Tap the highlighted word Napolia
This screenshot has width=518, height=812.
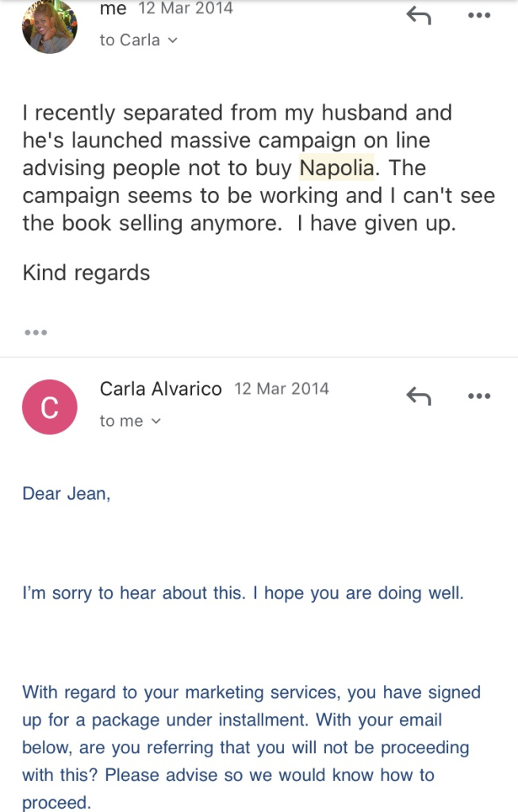click(336, 168)
